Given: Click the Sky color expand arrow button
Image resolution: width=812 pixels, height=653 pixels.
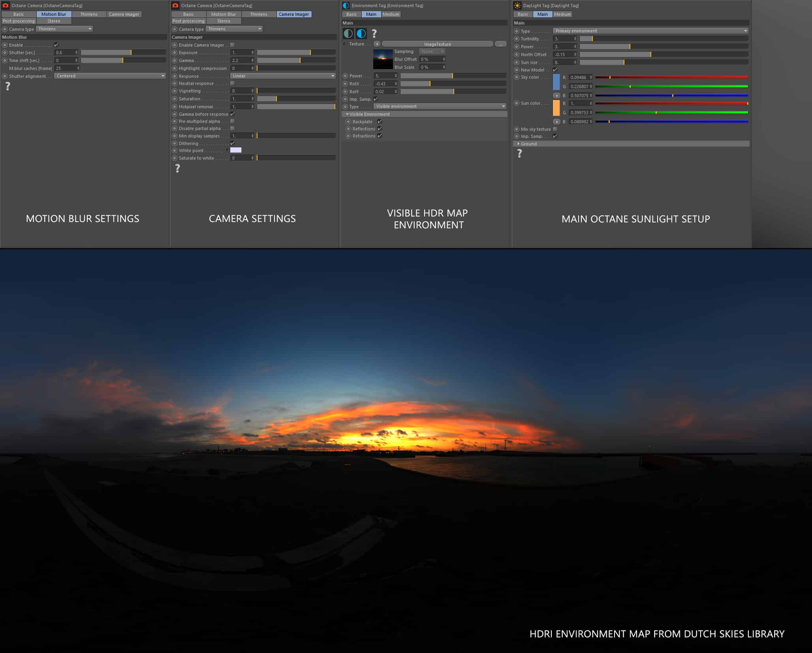Looking at the screenshot, I should click(556, 96).
